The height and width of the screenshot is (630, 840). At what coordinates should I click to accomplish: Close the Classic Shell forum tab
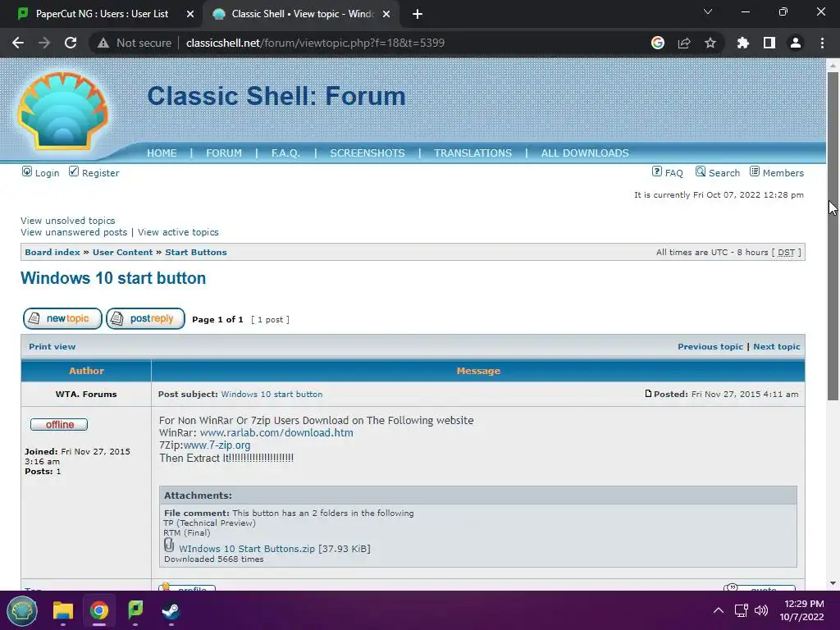click(x=386, y=14)
